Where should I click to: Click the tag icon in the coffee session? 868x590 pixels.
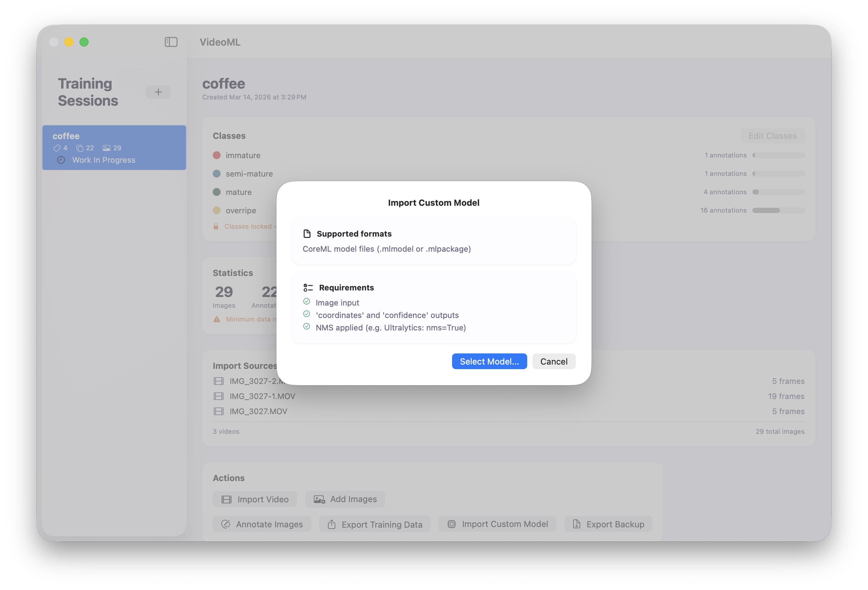point(57,148)
